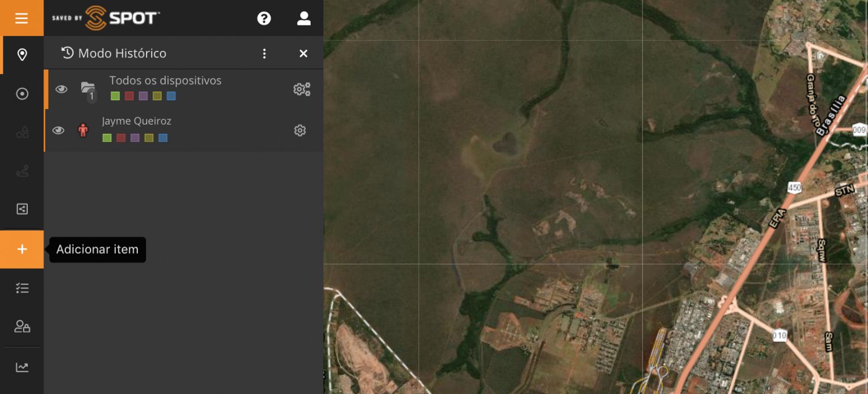Open the user lock permissions icon

click(x=22, y=327)
